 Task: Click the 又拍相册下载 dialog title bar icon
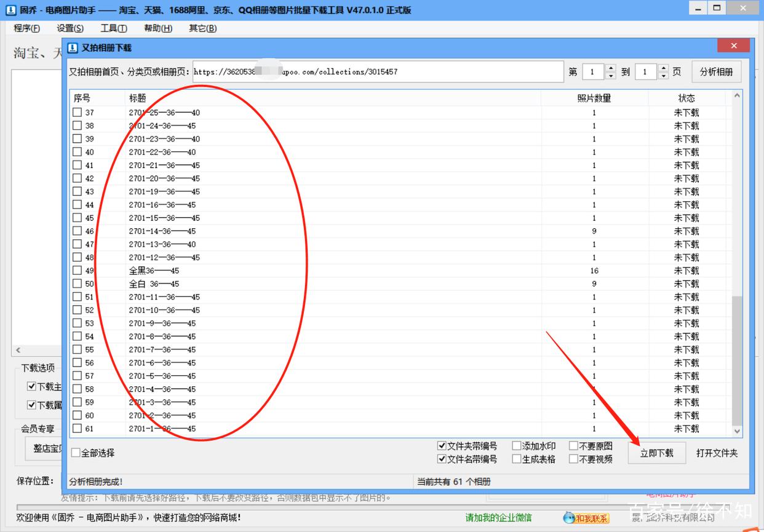(73, 47)
